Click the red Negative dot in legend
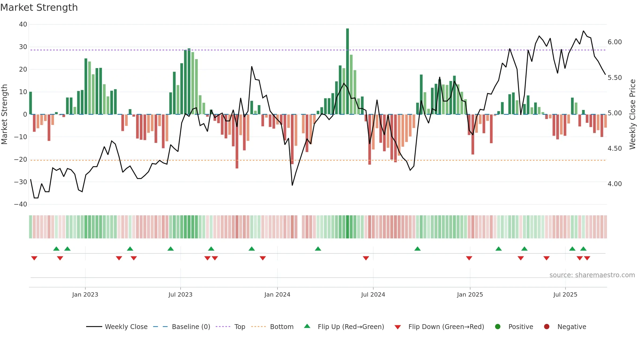The height and width of the screenshot is (362, 644). coord(547,327)
